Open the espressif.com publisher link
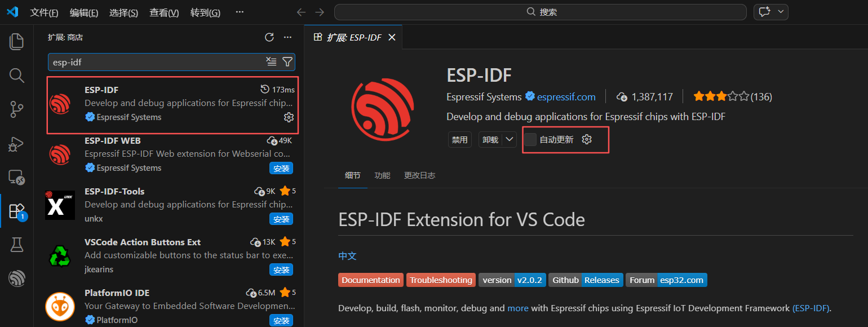The height and width of the screenshot is (327, 868). click(566, 96)
